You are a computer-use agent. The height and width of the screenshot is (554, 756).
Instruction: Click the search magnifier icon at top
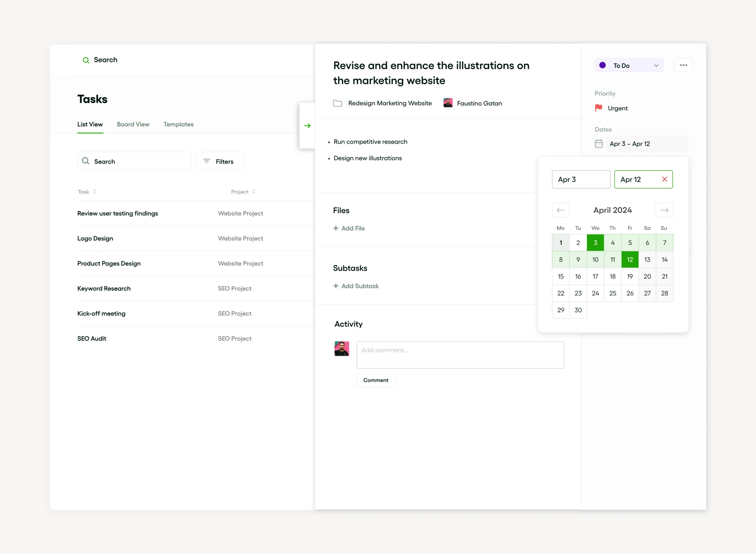click(86, 60)
